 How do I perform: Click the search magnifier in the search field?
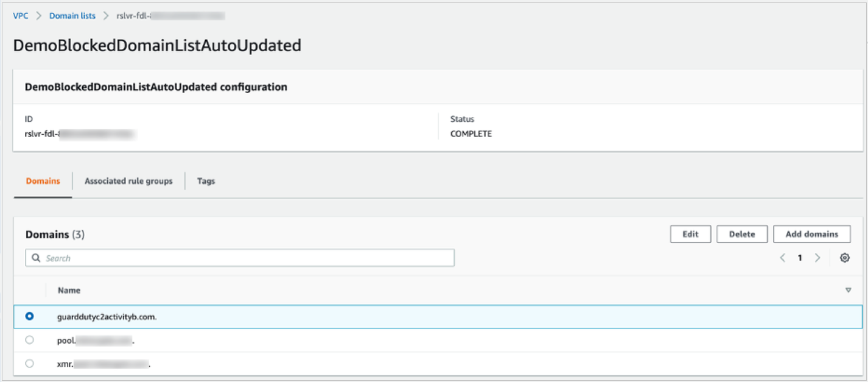click(35, 258)
